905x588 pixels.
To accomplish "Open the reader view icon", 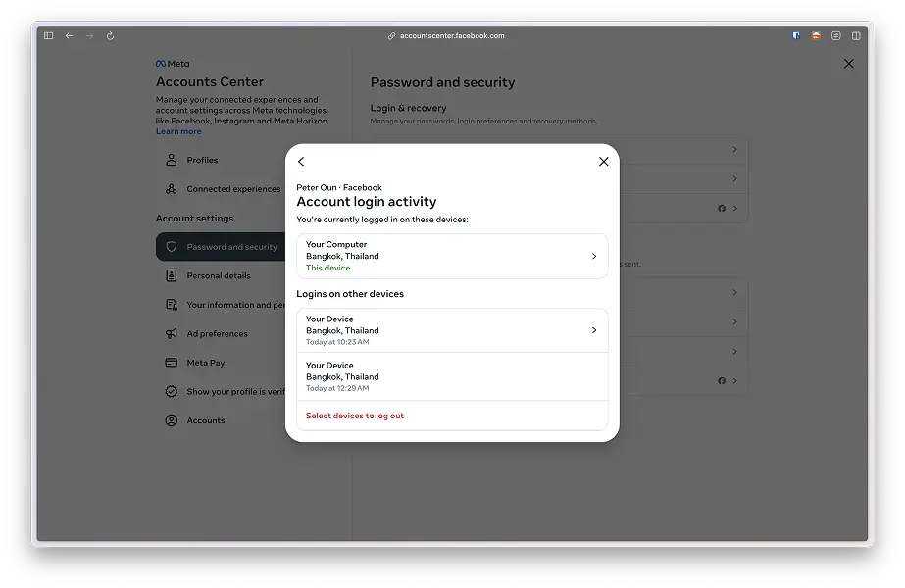I will (x=835, y=36).
